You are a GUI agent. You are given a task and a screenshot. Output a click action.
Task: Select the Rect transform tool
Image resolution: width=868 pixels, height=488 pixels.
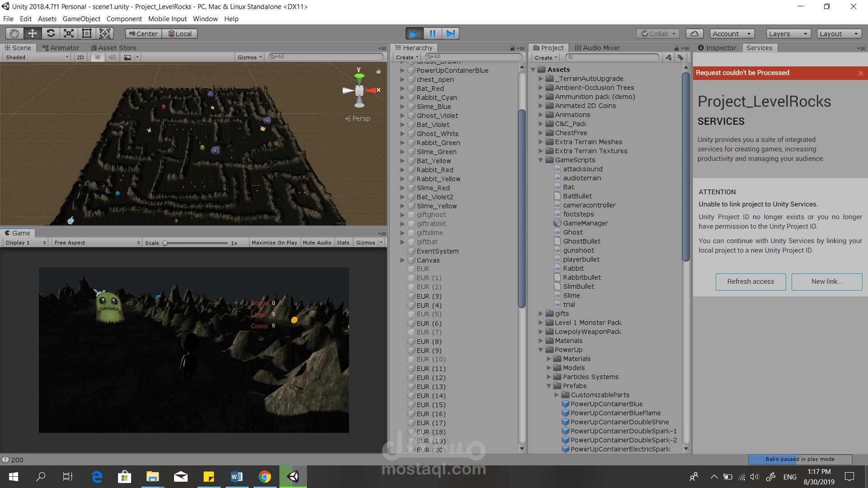pyautogui.click(x=86, y=33)
